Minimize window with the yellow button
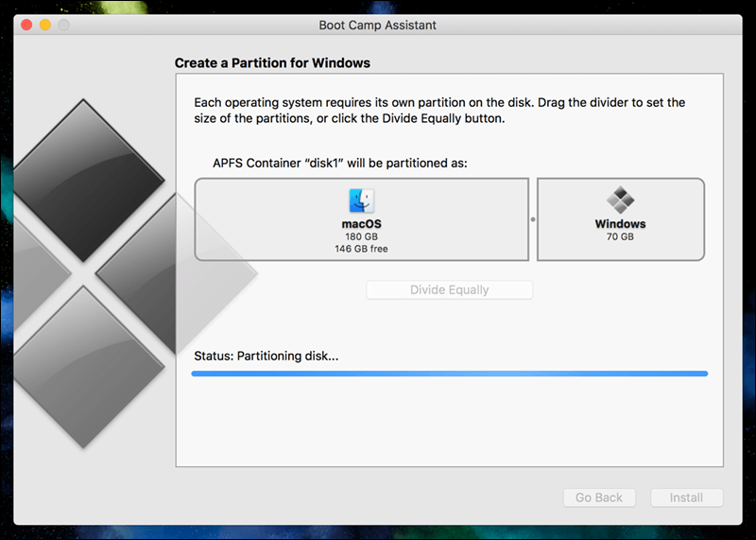The width and height of the screenshot is (756, 540). [x=44, y=25]
